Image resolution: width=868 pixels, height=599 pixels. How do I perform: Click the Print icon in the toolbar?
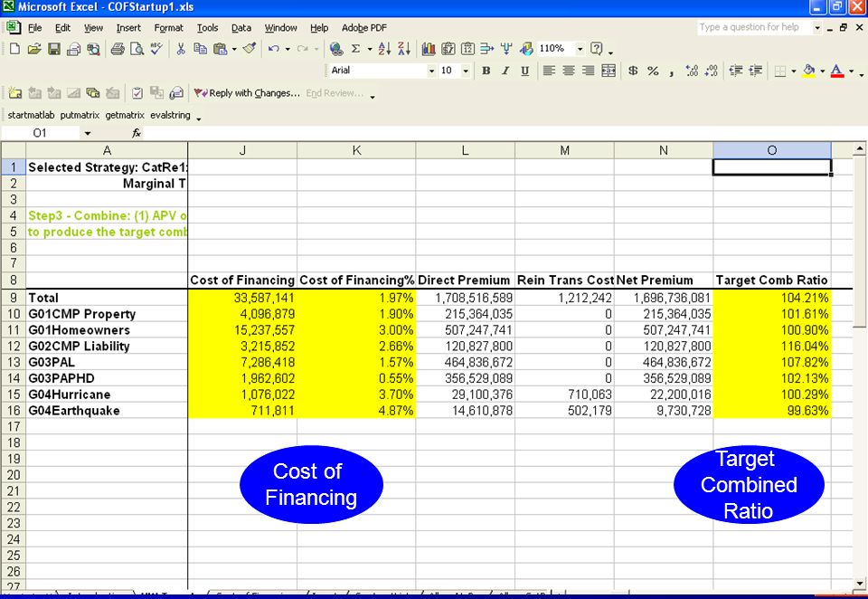pos(118,49)
